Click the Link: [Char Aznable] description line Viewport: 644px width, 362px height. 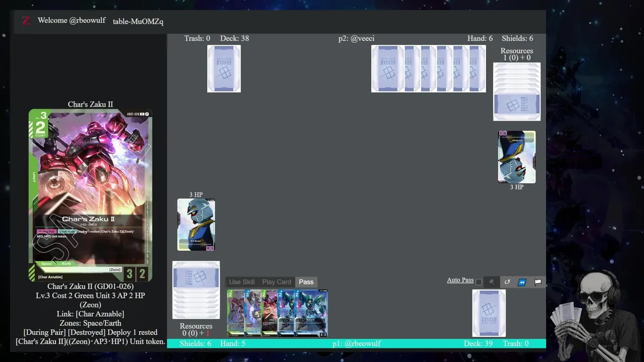pos(91,314)
